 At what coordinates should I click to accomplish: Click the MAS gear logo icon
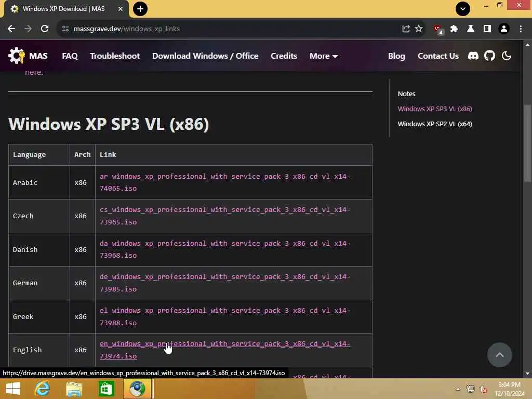[16, 56]
